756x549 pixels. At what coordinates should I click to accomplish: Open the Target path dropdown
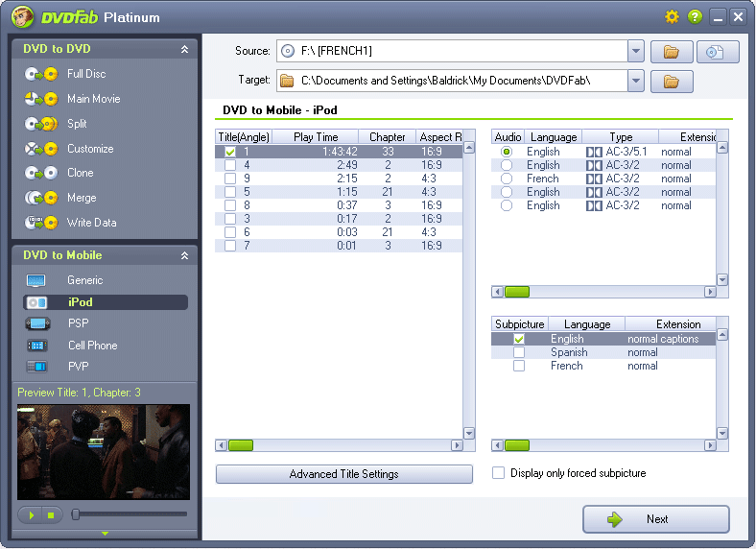pyautogui.click(x=636, y=81)
